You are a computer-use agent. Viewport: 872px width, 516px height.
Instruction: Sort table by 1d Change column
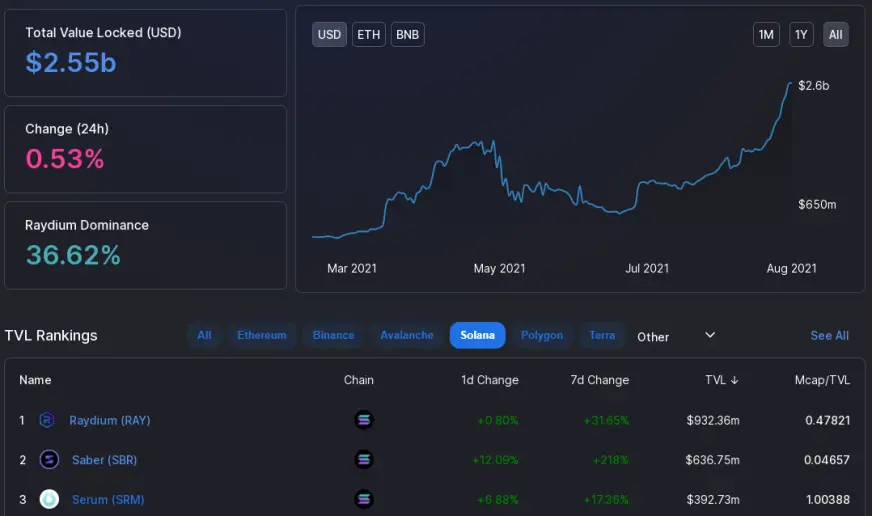pos(489,380)
